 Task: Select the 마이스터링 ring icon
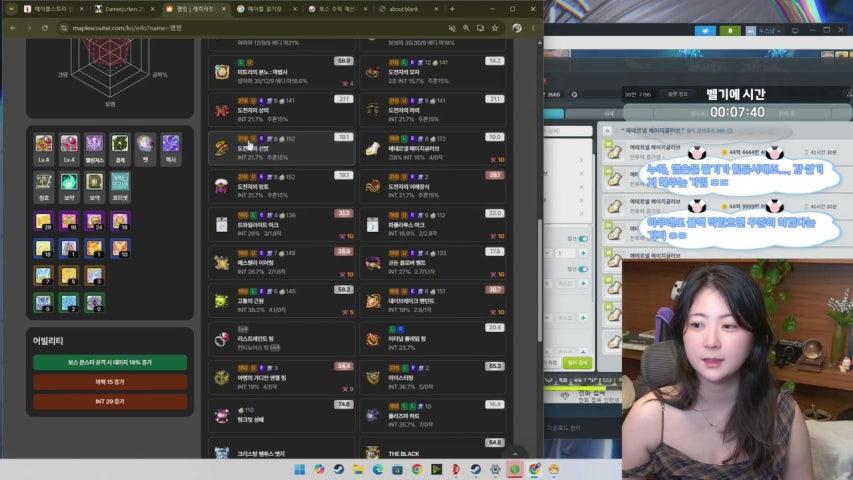point(373,377)
